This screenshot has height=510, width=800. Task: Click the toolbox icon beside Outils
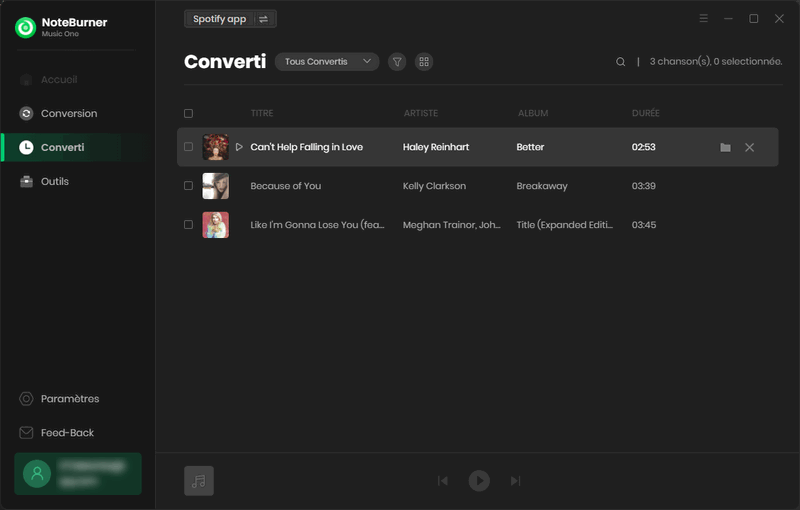pyautogui.click(x=26, y=182)
